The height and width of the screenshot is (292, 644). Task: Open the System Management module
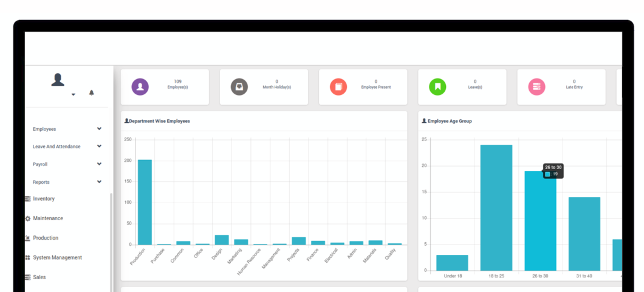[58, 257]
